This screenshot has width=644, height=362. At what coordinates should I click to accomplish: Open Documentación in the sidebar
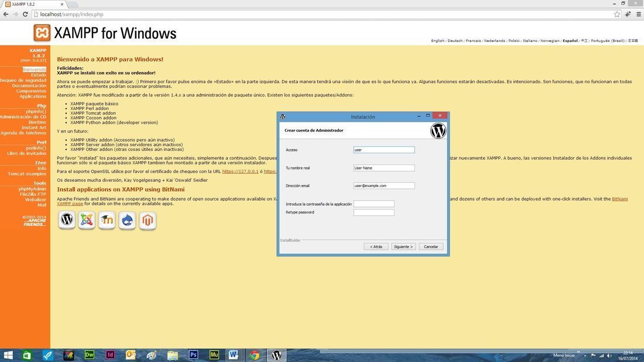[29, 86]
